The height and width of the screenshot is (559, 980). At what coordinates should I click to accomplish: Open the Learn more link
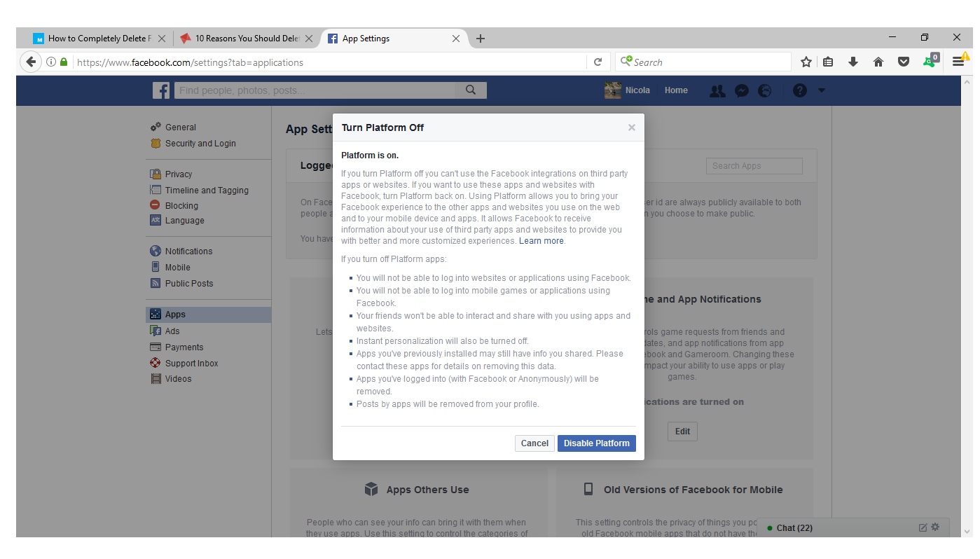coord(541,241)
